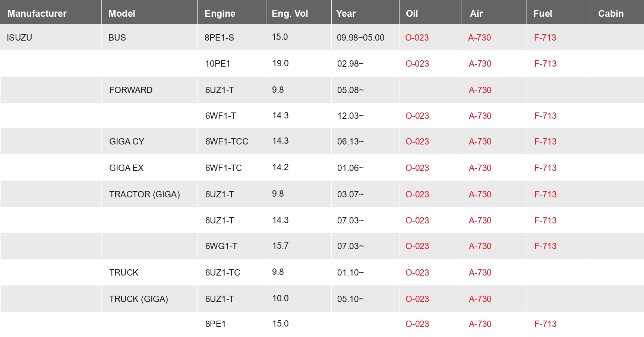Screen dimensions: 644x337
Task: Open O-023 link for 6UZ1-TC TRUCK row
Action: coord(417,273)
